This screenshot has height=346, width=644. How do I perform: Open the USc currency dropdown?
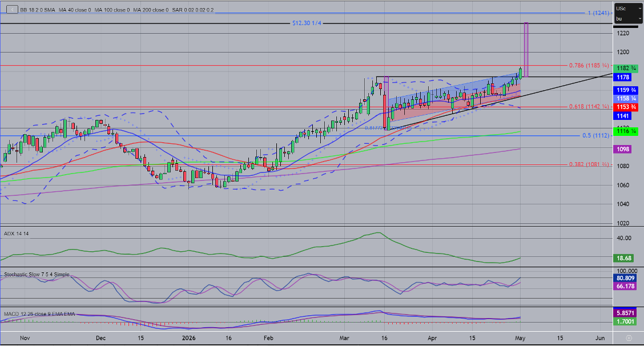pyautogui.click(x=629, y=9)
